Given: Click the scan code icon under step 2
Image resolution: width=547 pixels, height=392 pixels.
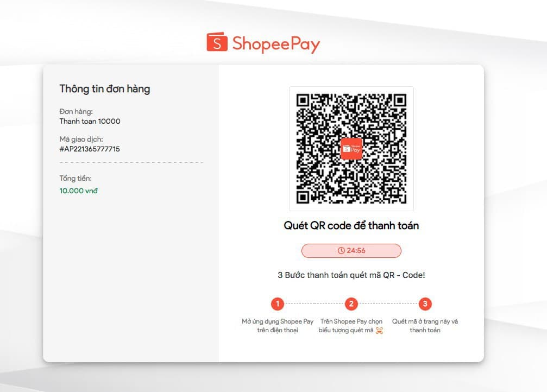Looking at the screenshot, I should coord(380,330).
